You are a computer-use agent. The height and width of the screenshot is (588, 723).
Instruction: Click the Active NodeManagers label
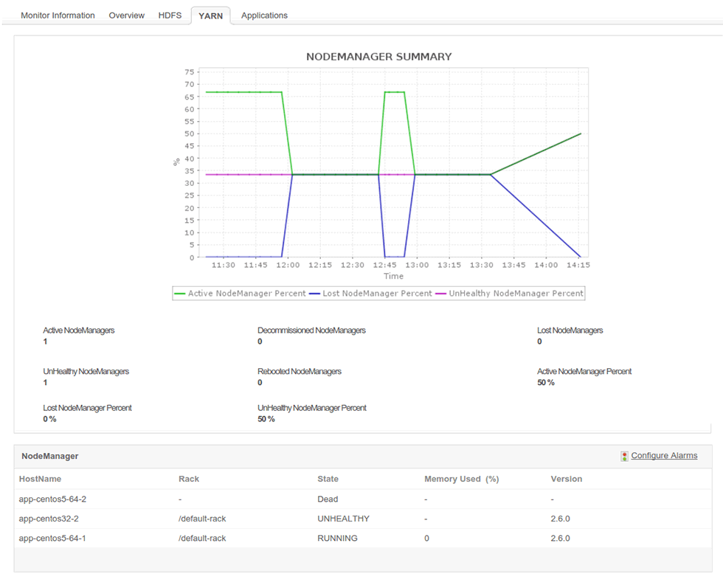click(79, 331)
